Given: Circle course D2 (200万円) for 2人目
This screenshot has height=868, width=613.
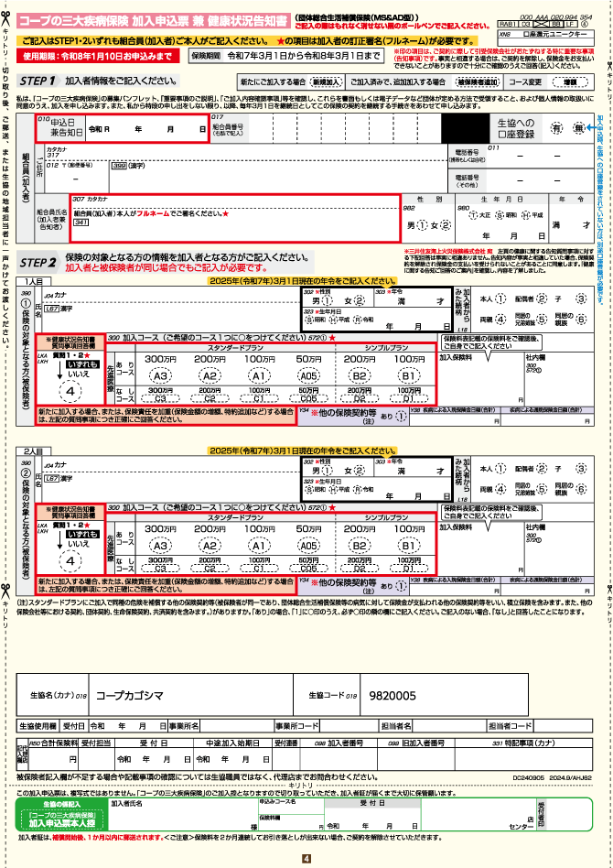Looking at the screenshot, I should [359, 568].
